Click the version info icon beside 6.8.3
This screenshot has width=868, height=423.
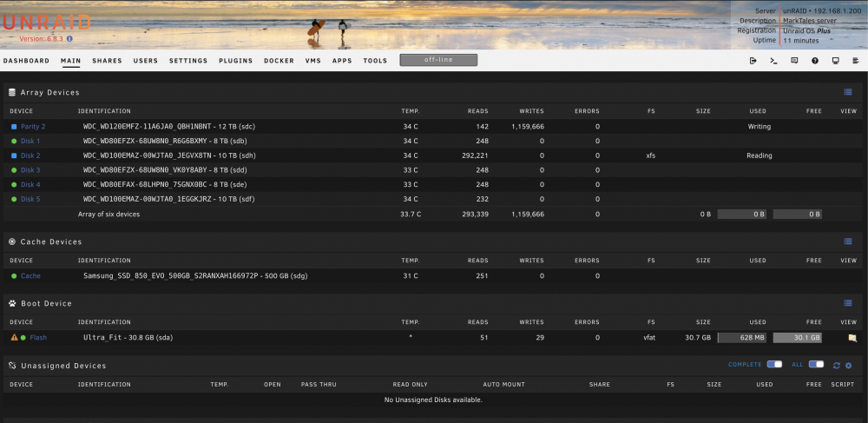coord(69,39)
